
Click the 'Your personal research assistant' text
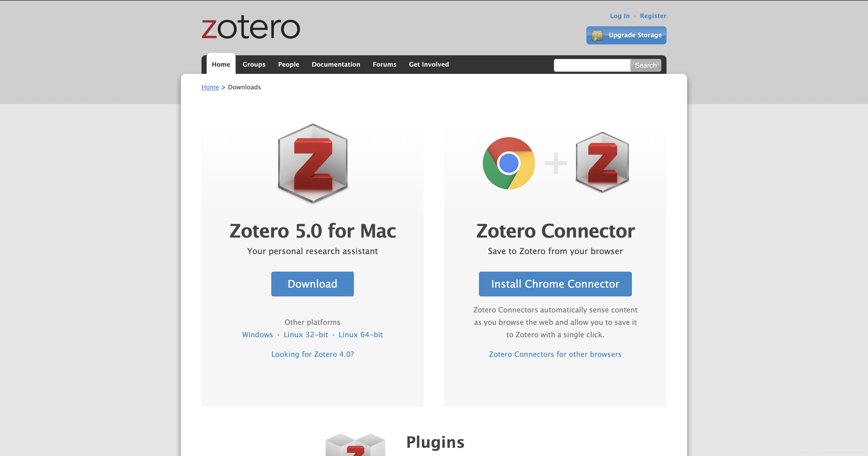[312, 251]
